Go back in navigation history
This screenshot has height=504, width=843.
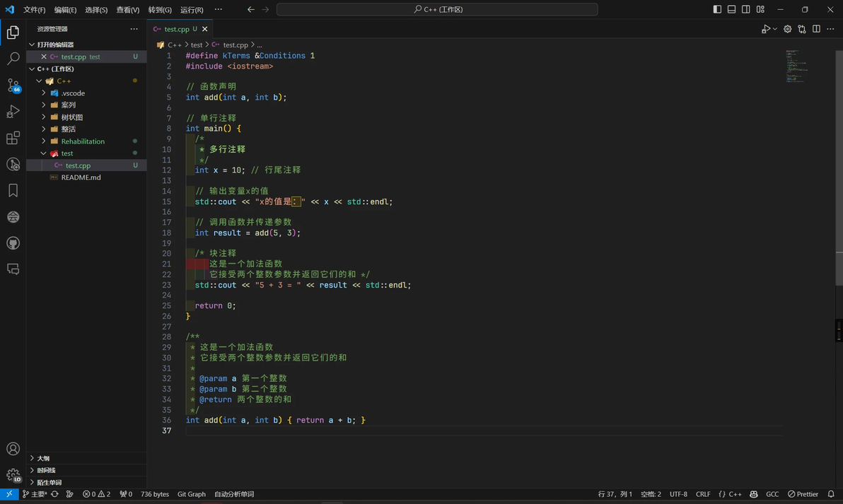pyautogui.click(x=250, y=9)
